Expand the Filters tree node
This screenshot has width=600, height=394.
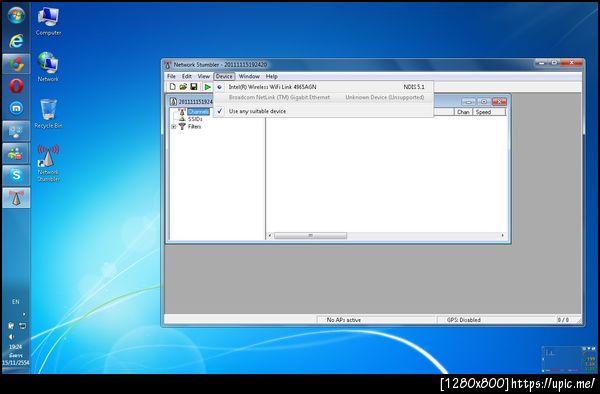(174, 127)
